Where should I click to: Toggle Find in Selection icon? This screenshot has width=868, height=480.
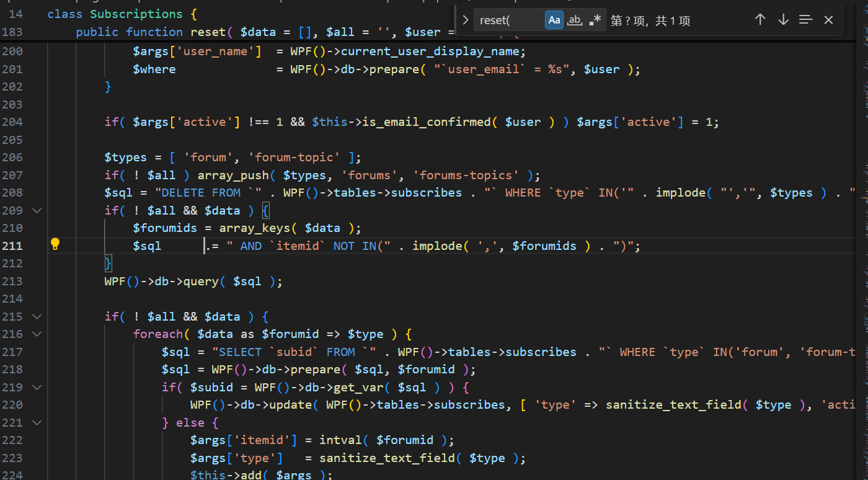click(805, 20)
